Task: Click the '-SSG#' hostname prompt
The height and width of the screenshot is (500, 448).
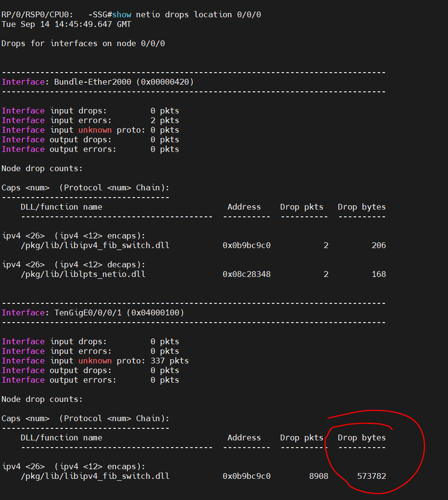Action: (100, 15)
